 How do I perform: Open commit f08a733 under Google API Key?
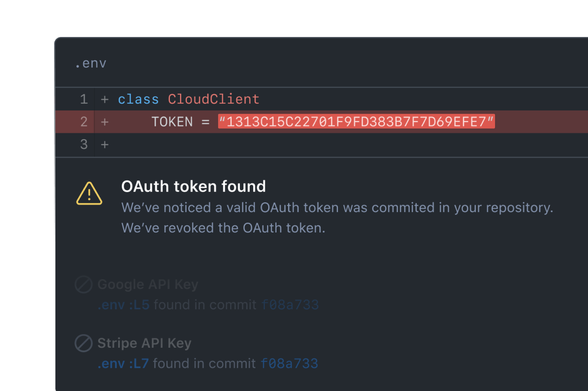tap(290, 305)
